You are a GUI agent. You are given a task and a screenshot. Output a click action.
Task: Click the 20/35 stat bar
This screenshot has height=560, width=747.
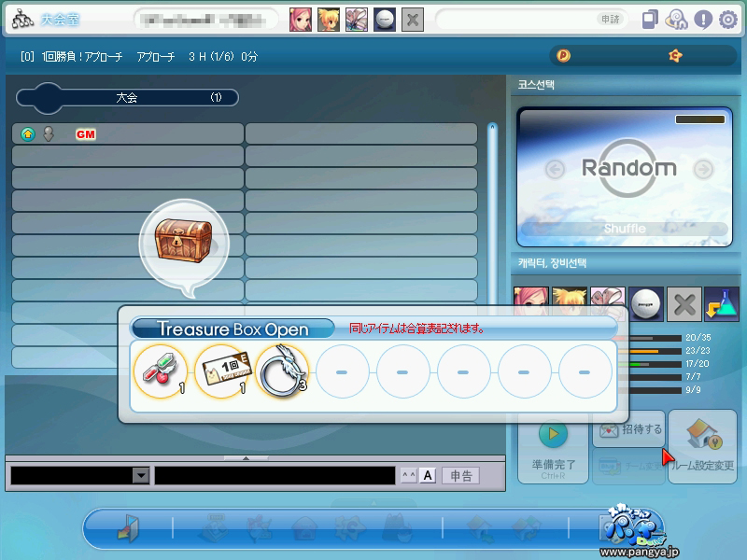tap(655, 338)
